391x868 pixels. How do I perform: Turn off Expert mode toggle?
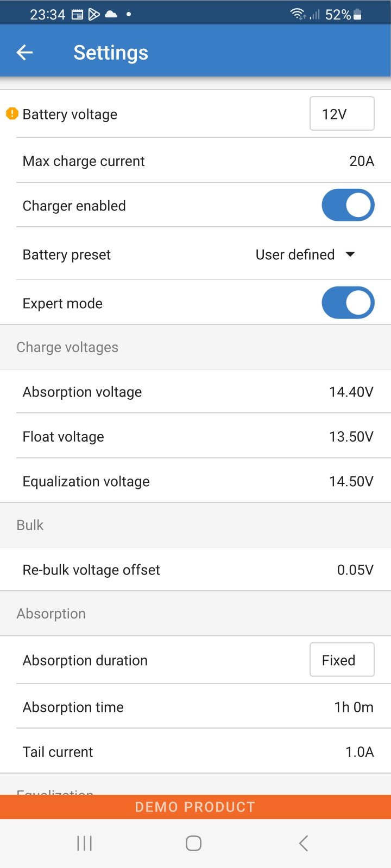(x=348, y=303)
